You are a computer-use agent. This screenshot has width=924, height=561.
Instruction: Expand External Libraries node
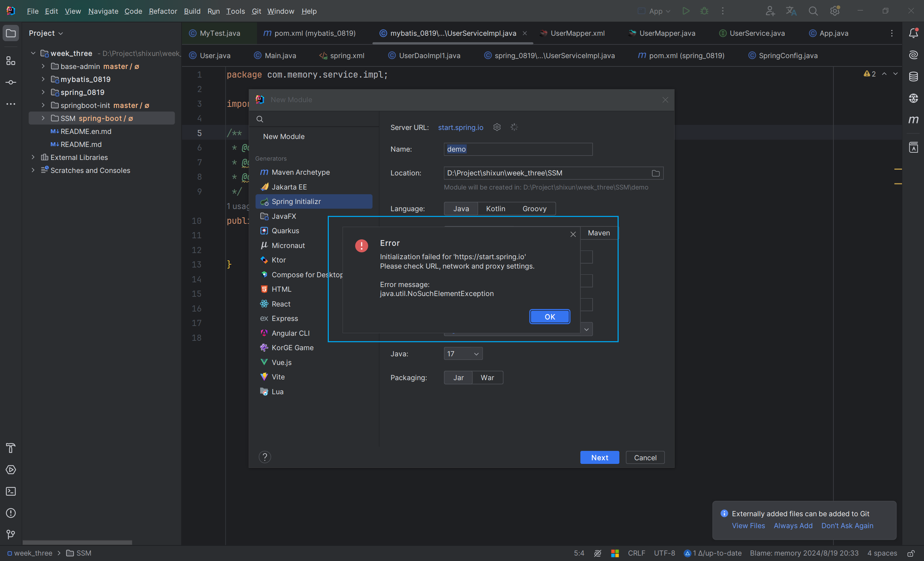(x=33, y=157)
